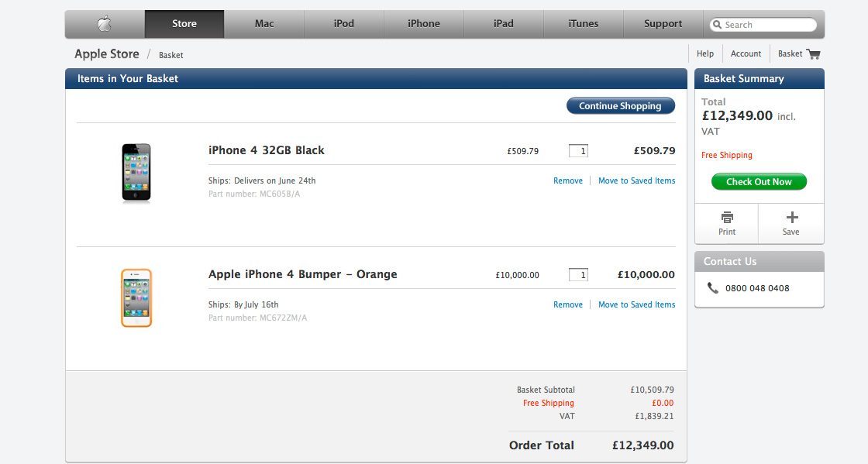868x464 pixels.
Task: Click the black iPhone 4 thumbnail
Action: coord(136,173)
